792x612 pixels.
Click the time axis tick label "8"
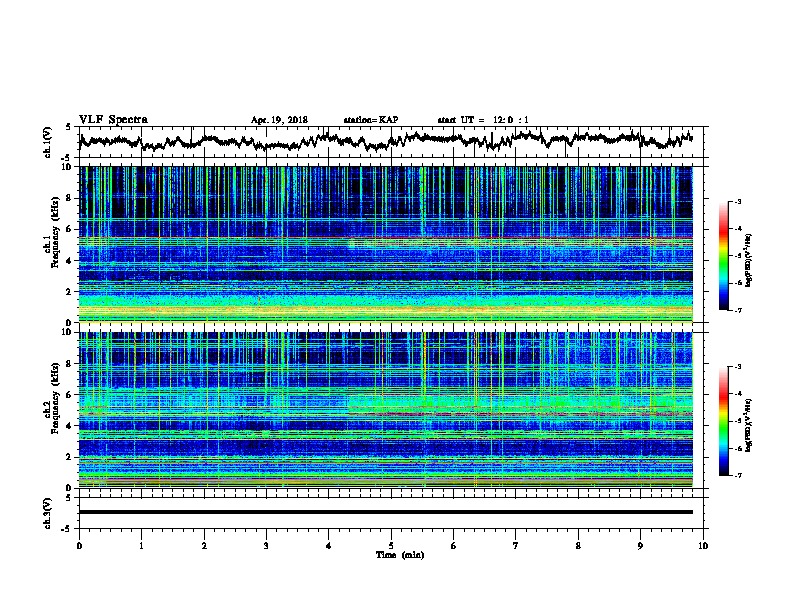tap(578, 546)
